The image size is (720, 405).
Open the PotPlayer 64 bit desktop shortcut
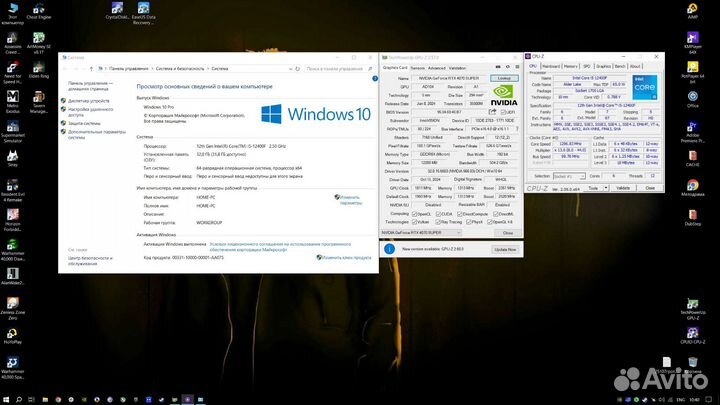pyautogui.click(x=692, y=73)
